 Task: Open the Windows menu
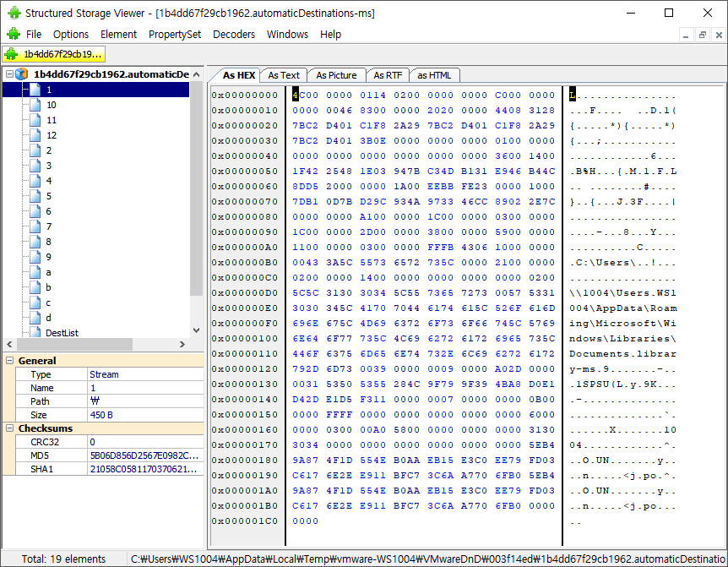(x=287, y=35)
